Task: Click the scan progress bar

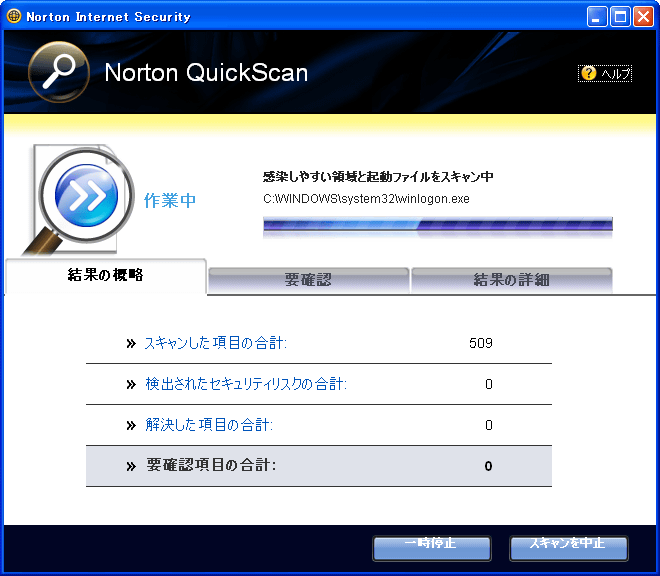Action: 438,224
